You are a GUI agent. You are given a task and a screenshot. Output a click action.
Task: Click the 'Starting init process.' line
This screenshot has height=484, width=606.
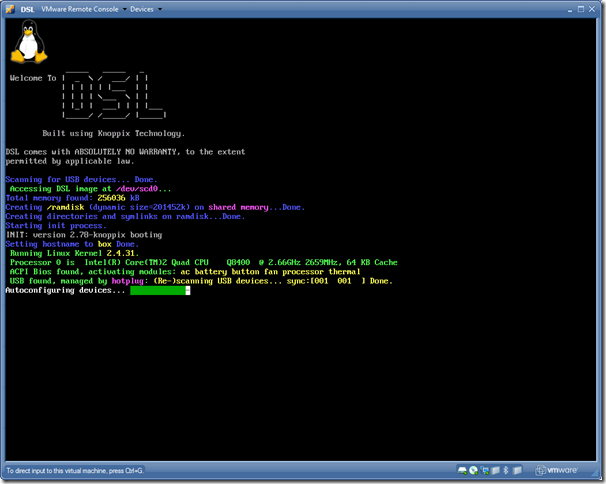click(x=56, y=225)
